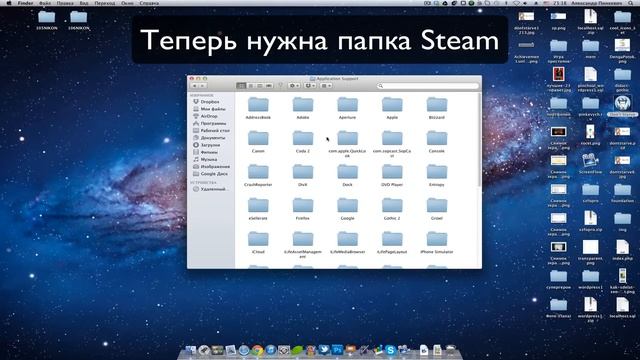Viewport: 640px width, 360px height.
Task: Open the arrange items dropdown
Action: (x=326, y=86)
